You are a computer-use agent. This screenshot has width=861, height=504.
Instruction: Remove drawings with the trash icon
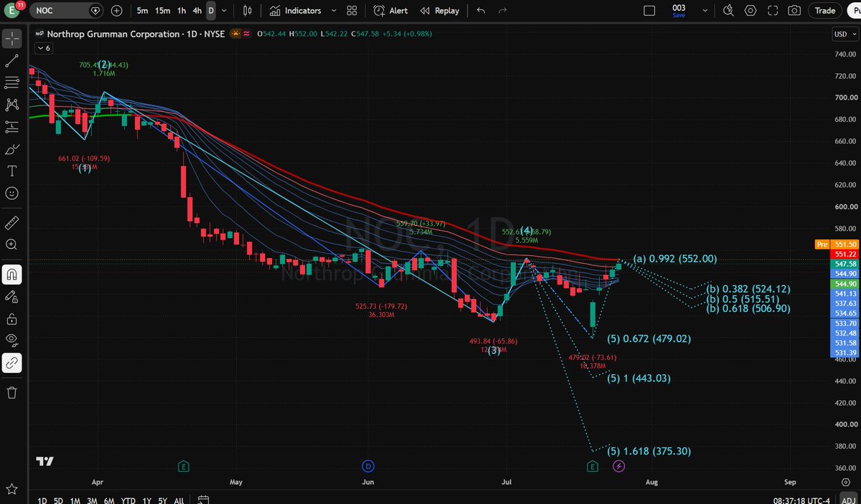point(11,392)
